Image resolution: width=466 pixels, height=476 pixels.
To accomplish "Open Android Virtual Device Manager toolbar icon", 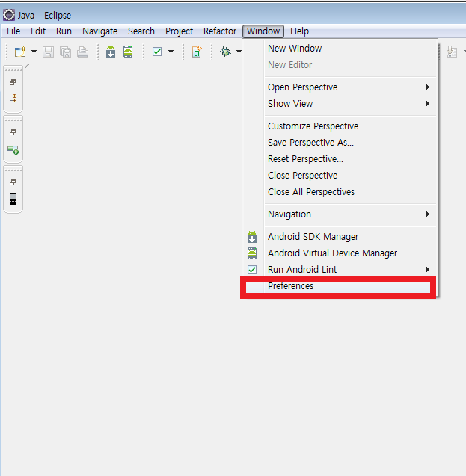I will [128, 52].
